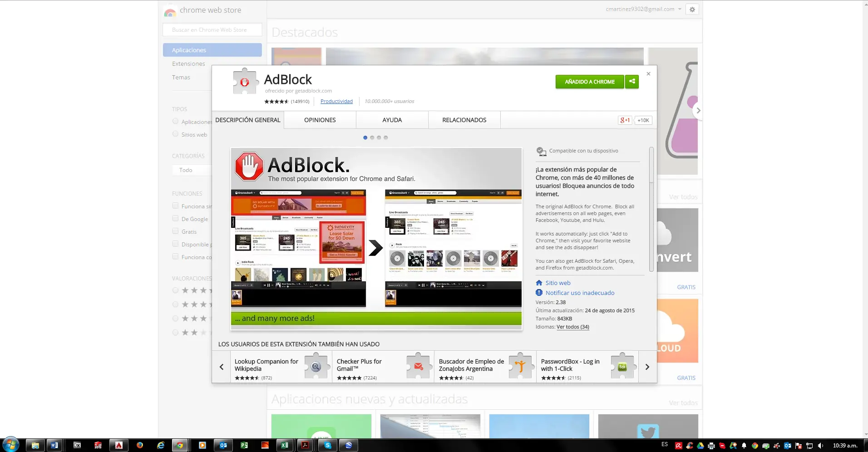
Task: Click Notificar uso inadecuado link
Action: coord(580,293)
